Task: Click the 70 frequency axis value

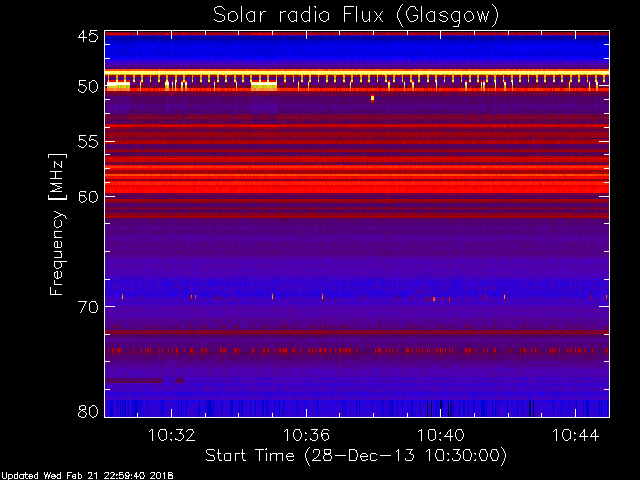Action: [x=88, y=307]
